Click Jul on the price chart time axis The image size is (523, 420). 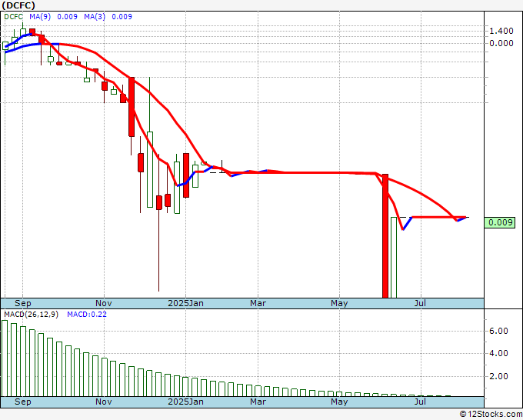pyautogui.click(x=420, y=303)
